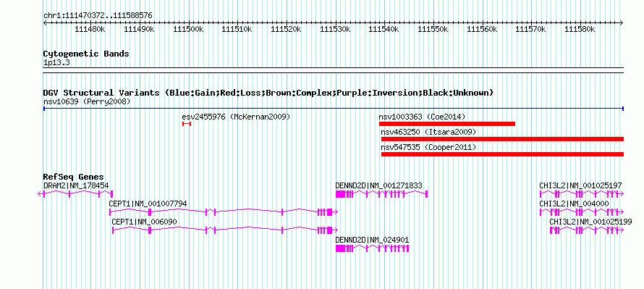
Task: Click the 111510k ruler tick label
Action: pyautogui.click(x=237, y=29)
